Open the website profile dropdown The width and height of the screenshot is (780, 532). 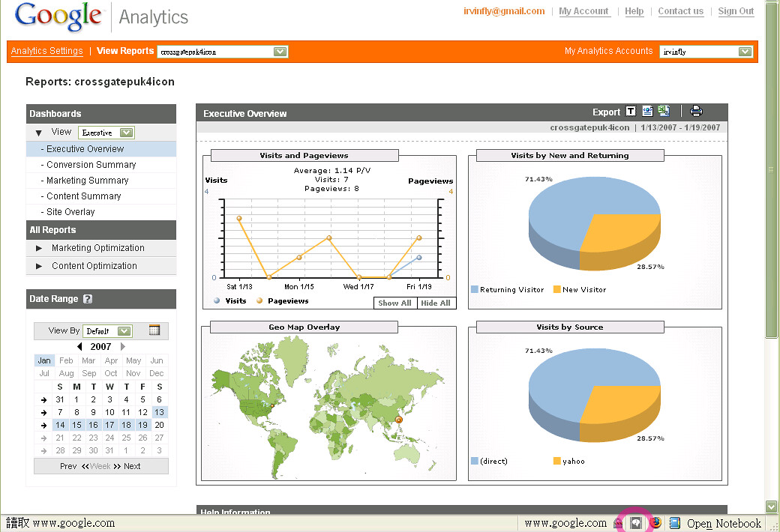pyautogui.click(x=280, y=52)
